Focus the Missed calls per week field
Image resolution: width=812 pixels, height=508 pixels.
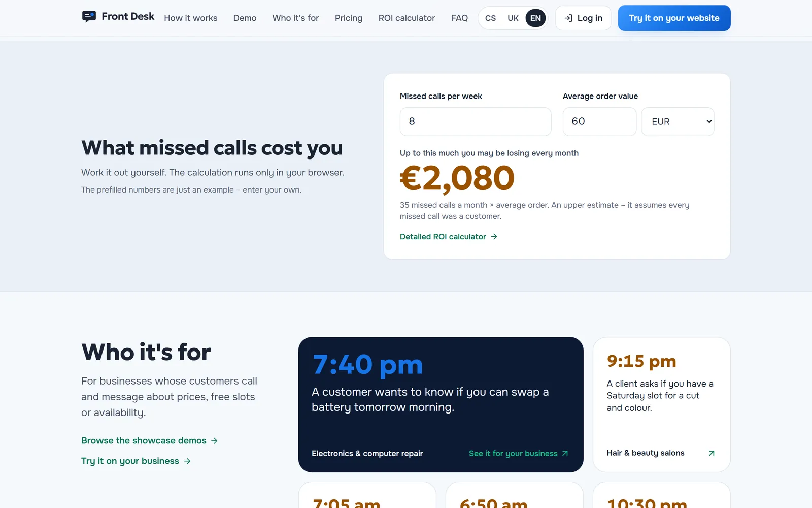(x=476, y=121)
